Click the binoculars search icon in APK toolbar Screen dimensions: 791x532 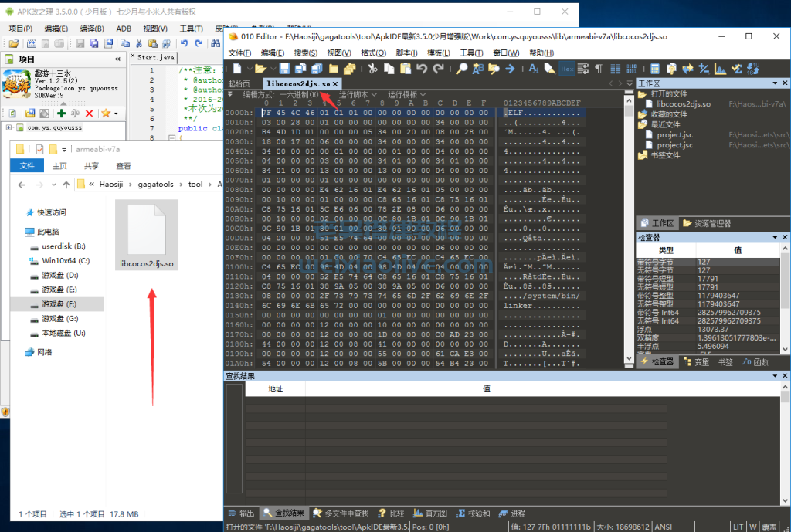[x=216, y=44]
